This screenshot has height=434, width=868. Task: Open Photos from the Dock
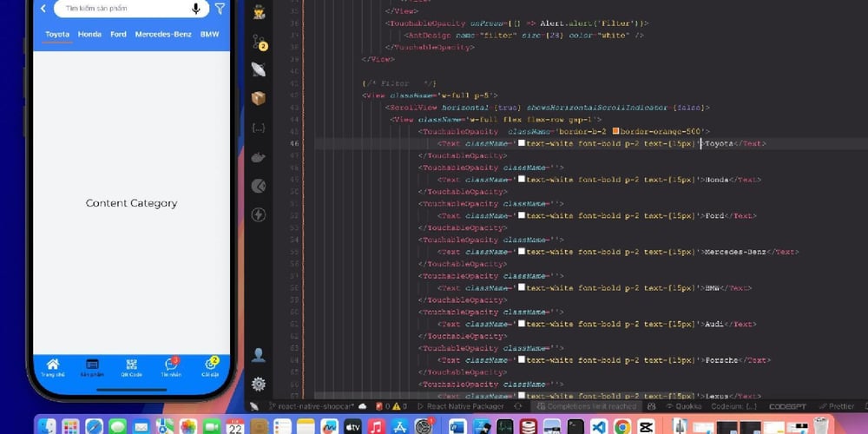[188, 427]
